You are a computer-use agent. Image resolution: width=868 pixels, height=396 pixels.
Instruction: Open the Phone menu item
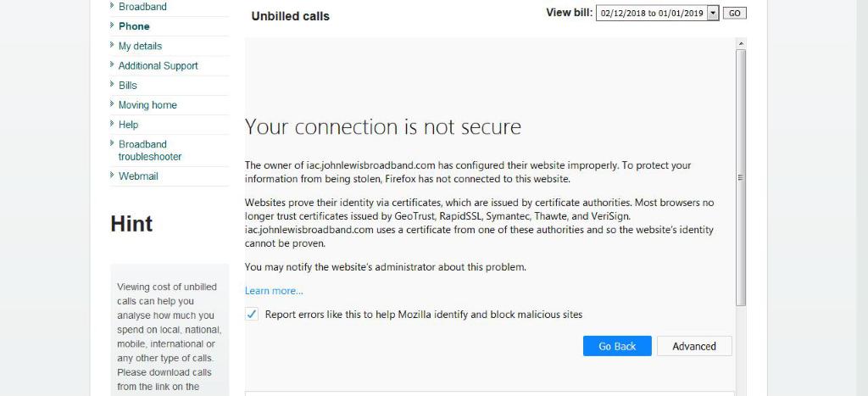134,26
